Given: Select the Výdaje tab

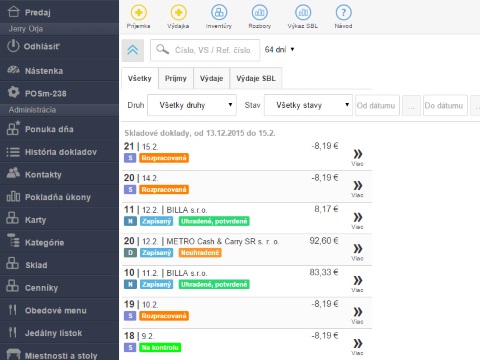Looking at the screenshot, I should 211,78.
